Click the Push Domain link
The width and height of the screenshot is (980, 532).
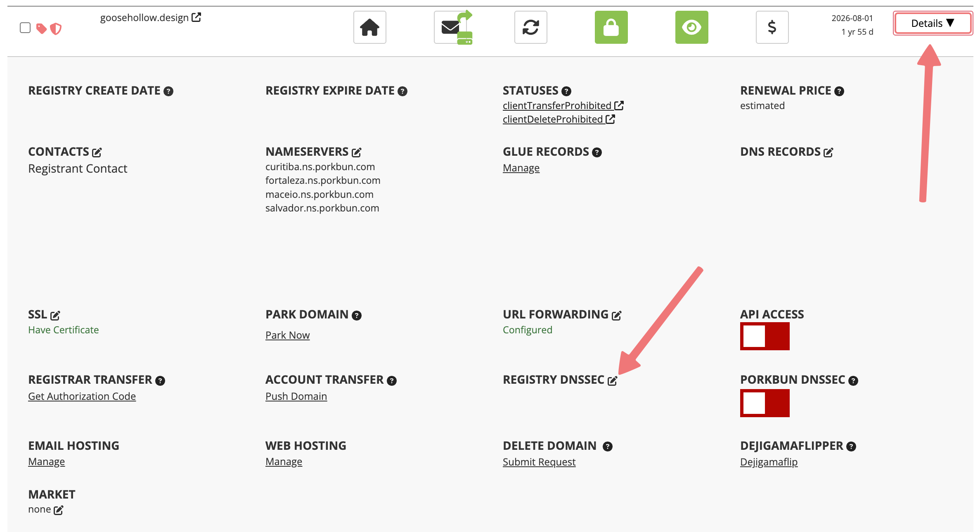[296, 396]
